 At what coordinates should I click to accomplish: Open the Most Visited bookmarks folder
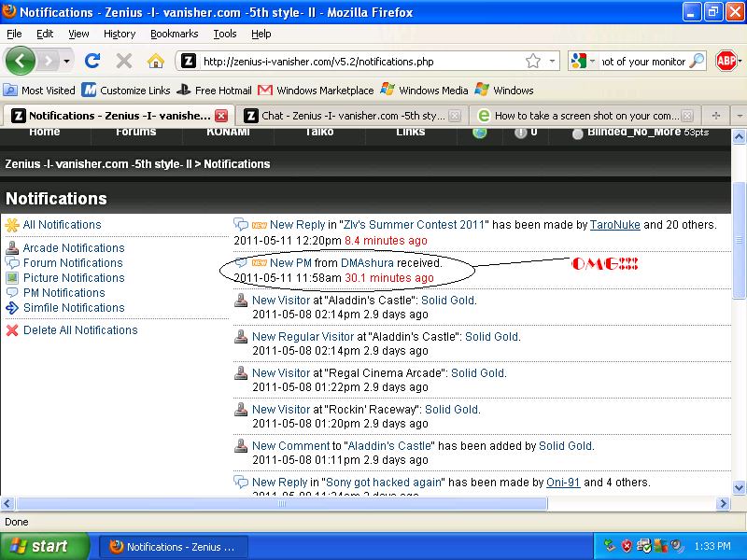pyautogui.click(x=39, y=90)
